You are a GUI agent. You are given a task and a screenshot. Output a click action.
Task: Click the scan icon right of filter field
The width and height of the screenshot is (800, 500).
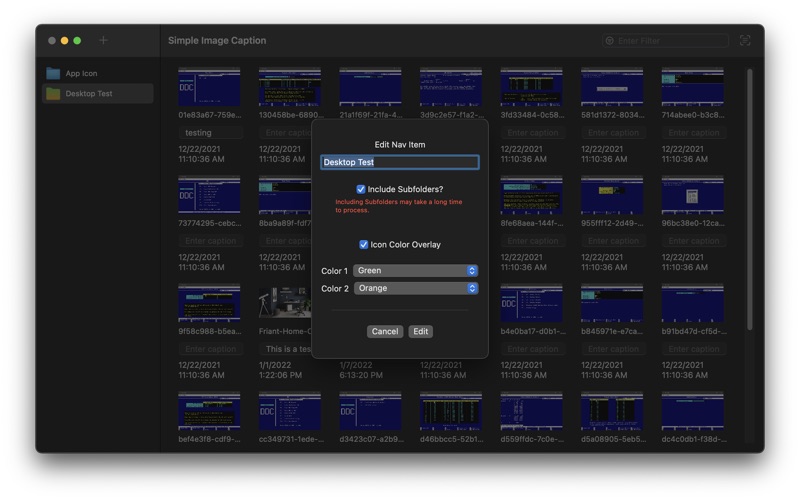point(745,41)
